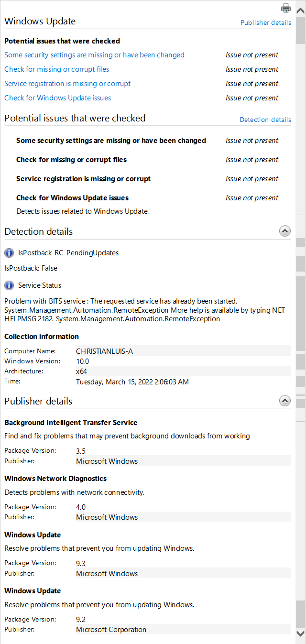Click 'IsPostback: False' text

tap(31, 268)
